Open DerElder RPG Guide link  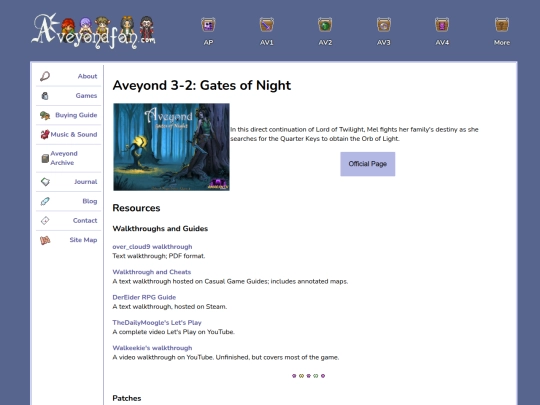click(x=144, y=297)
